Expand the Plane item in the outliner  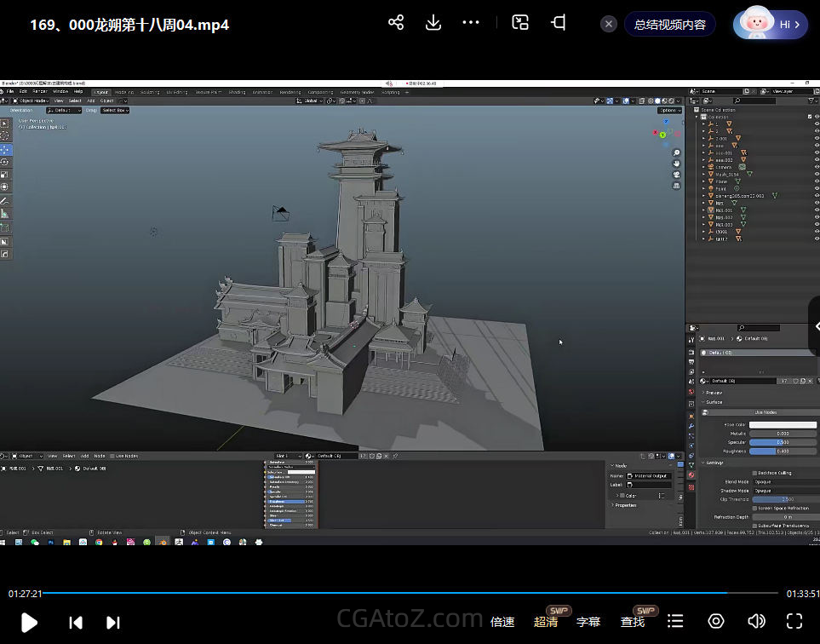(704, 181)
